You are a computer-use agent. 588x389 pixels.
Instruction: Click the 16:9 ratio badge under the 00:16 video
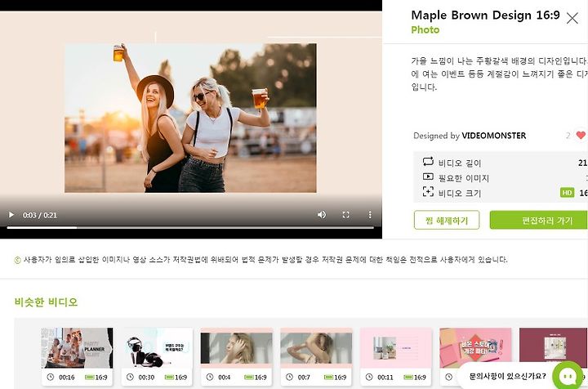(x=96, y=377)
